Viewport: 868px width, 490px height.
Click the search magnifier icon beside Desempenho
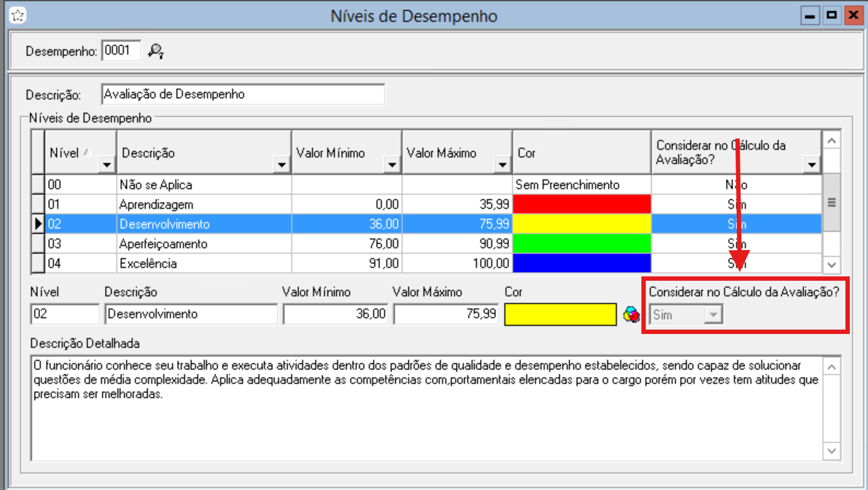155,51
